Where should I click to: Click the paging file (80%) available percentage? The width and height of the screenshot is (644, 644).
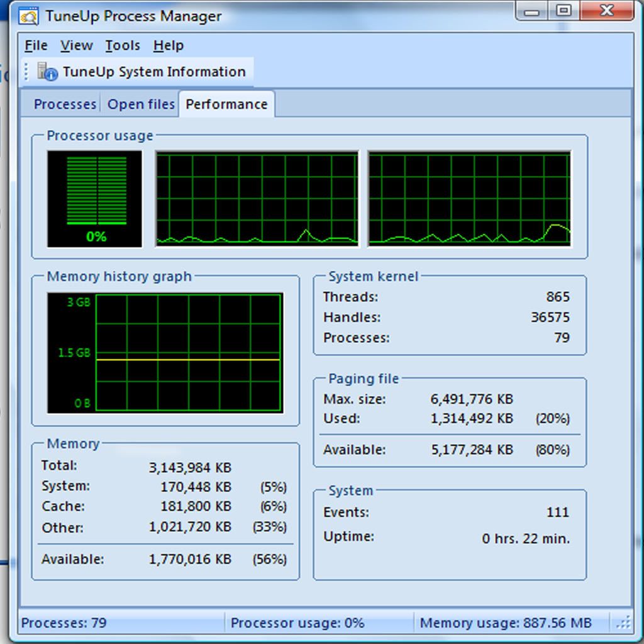[552, 450]
